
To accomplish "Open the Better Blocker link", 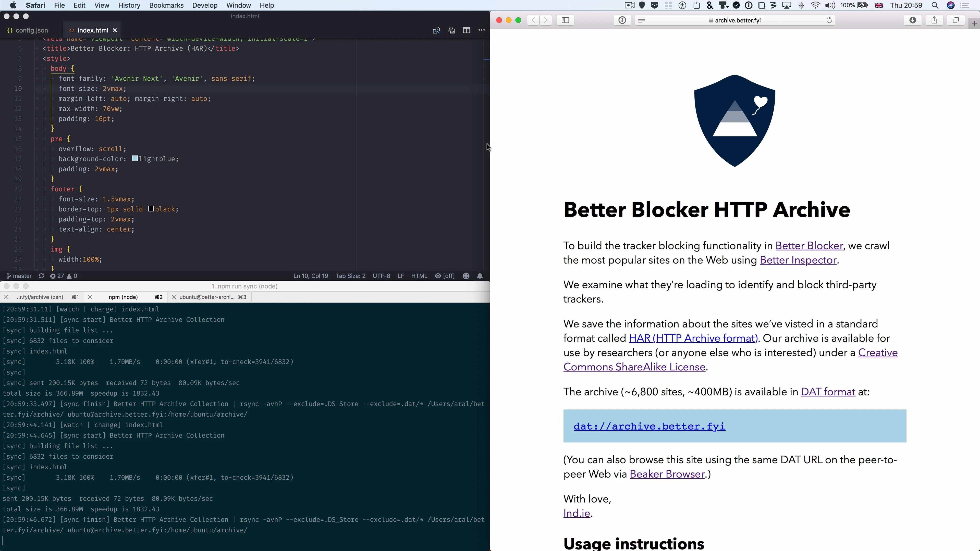I will pyautogui.click(x=809, y=246).
